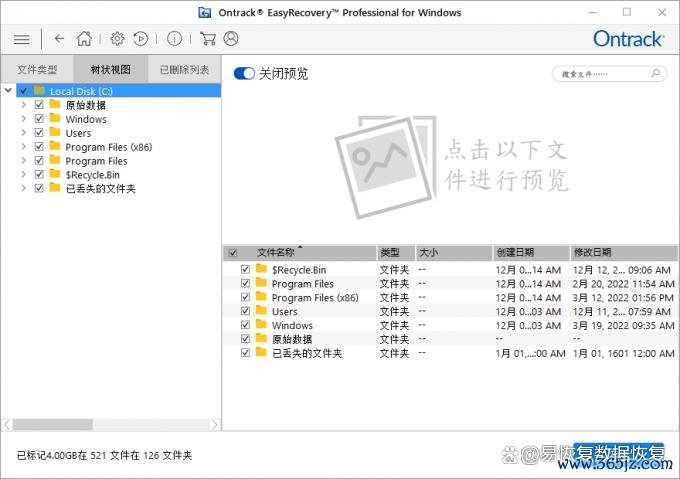The width and height of the screenshot is (680, 479).
Task: Expand the Program Files tree node
Action: coord(23,160)
